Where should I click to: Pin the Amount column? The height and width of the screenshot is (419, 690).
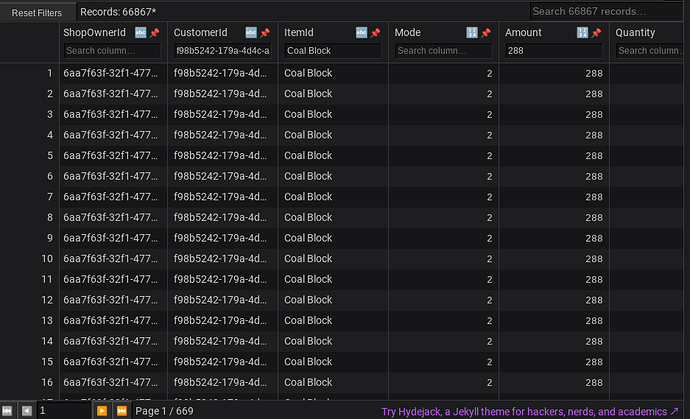(596, 33)
